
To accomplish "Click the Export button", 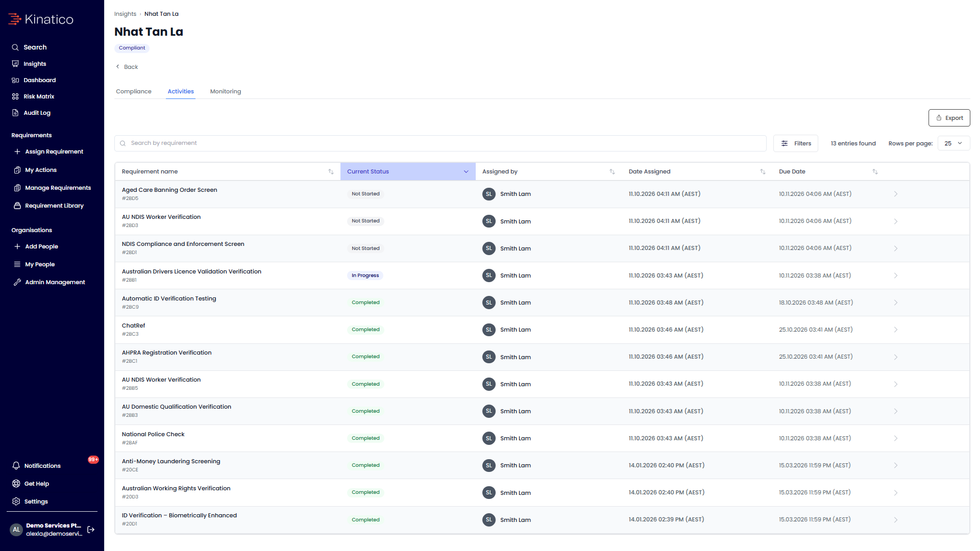I will point(949,118).
